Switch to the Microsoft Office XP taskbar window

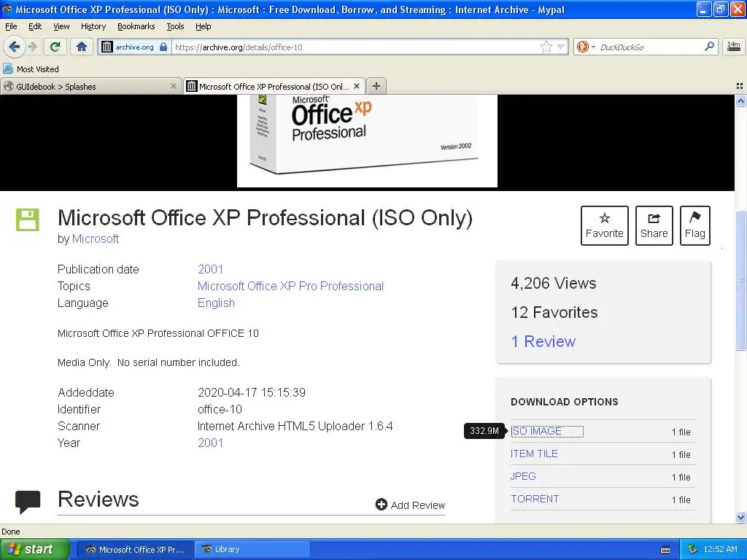coord(136,549)
